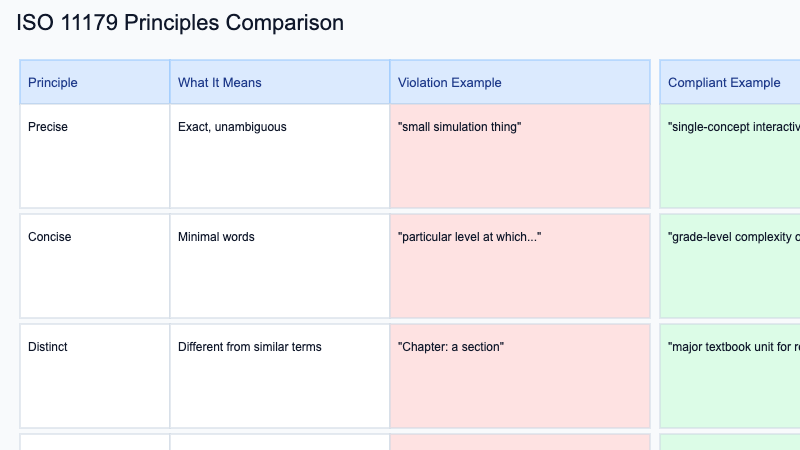Click the red violation cell below "Chapter: a section"
800x450 pixels.
click(x=520, y=442)
